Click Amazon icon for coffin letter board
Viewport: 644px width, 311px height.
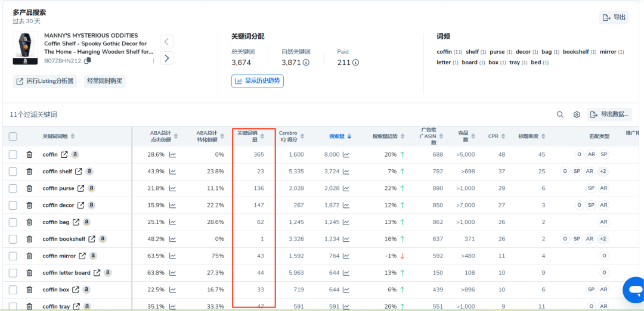[x=107, y=272]
